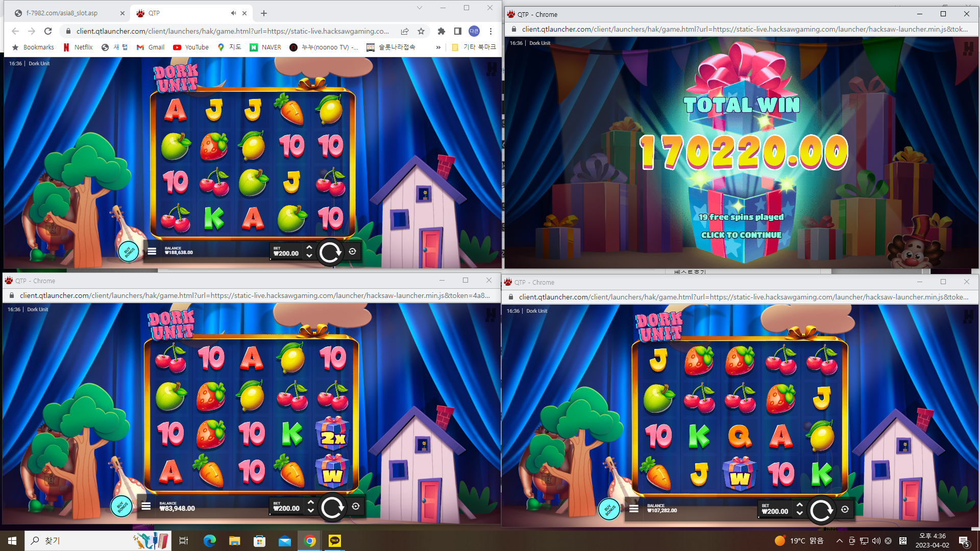Open a new Chrome tab

coord(264,13)
